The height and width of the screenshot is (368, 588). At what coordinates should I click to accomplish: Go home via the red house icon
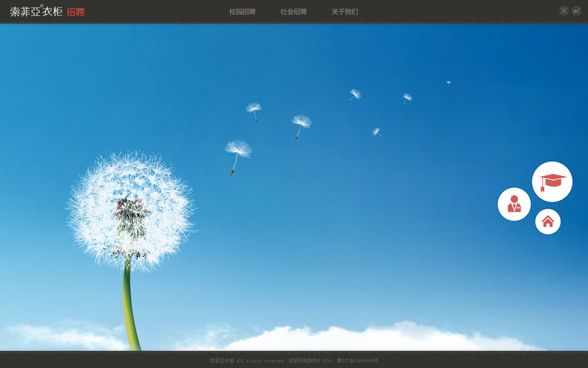[547, 222]
